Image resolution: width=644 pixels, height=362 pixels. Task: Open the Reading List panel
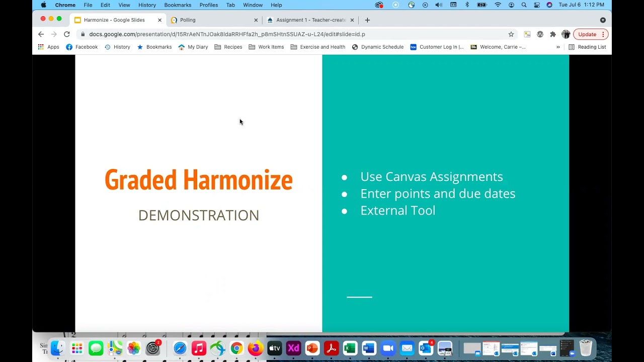pyautogui.click(x=587, y=47)
